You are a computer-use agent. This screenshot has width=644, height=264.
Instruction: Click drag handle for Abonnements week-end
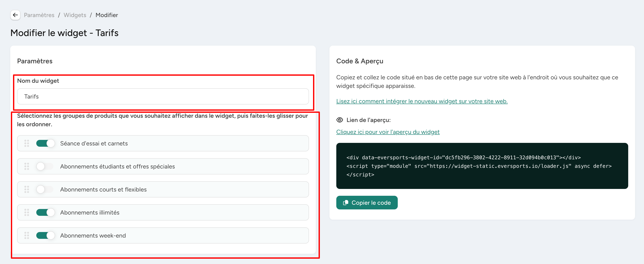point(27,235)
